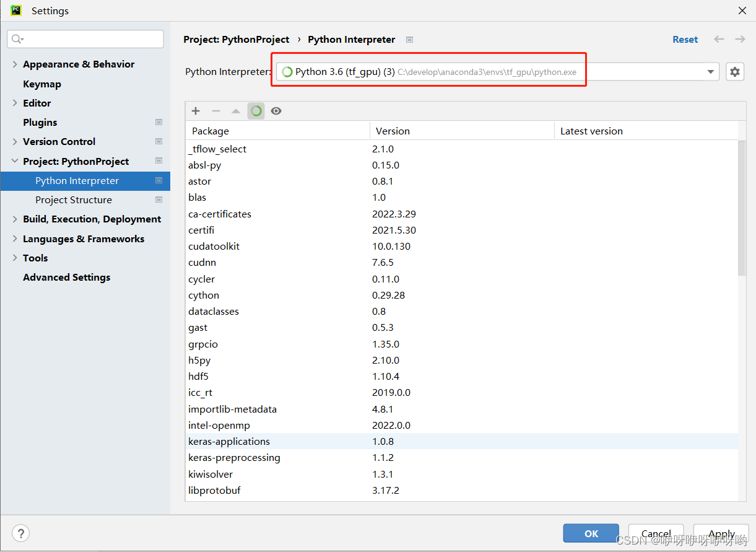Click the OK button
This screenshot has height=552, width=756.
coord(591,533)
